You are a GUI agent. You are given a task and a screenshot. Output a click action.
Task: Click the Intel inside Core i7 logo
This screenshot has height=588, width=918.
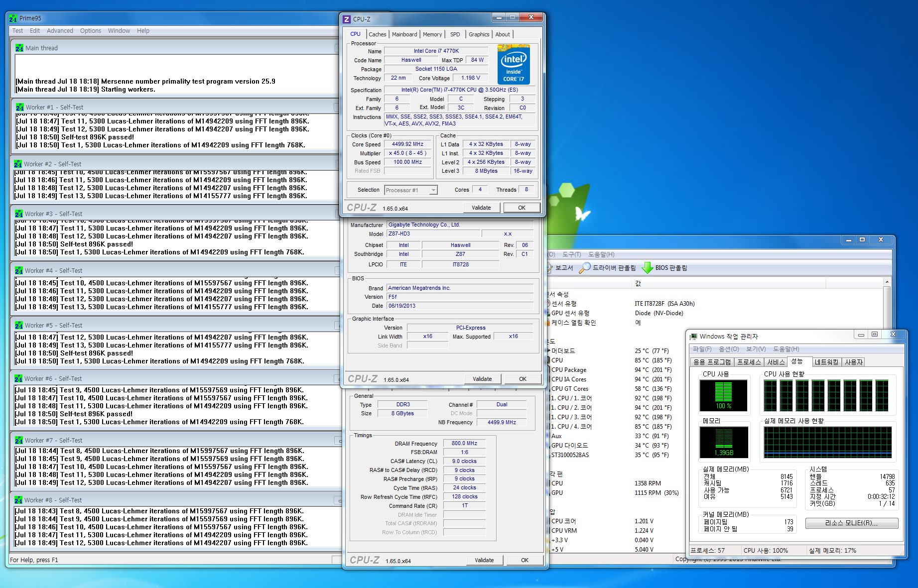(x=514, y=64)
